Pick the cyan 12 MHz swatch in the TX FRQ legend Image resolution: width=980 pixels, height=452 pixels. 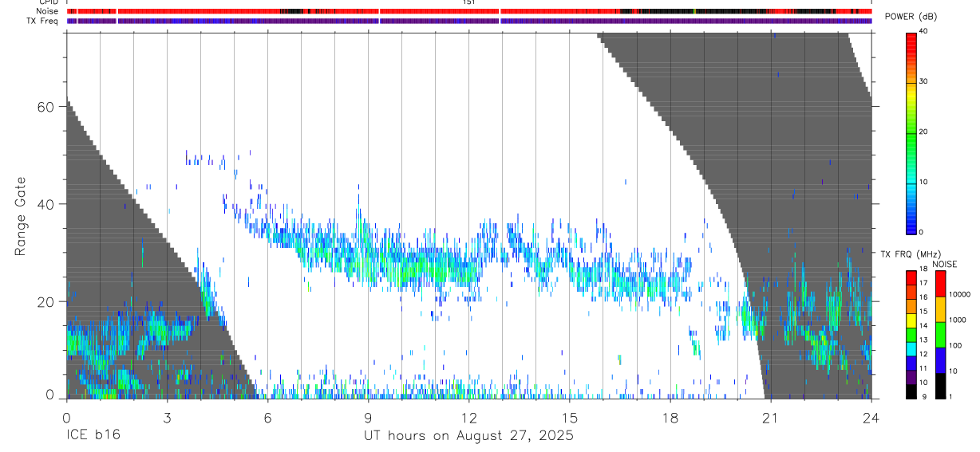(x=911, y=348)
